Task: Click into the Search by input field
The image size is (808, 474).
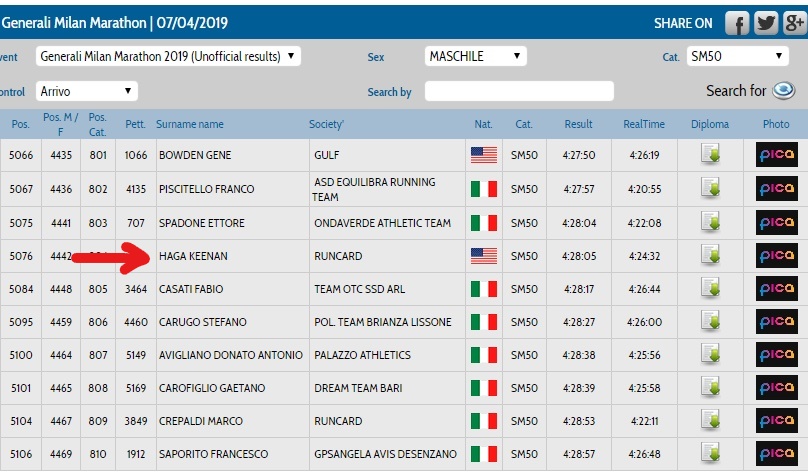Action: click(519, 91)
